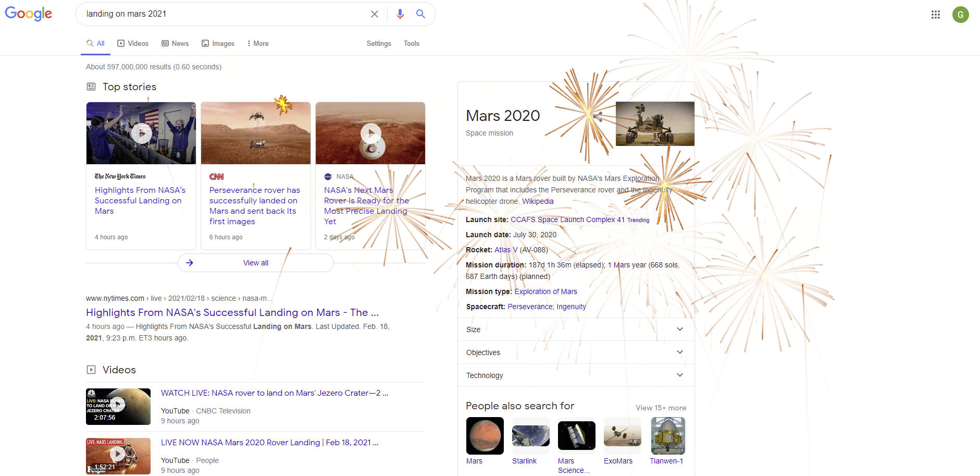The image size is (980, 476).
Task: Open CCAFS Space Launch Complex 41 link
Action: click(567, 219)
